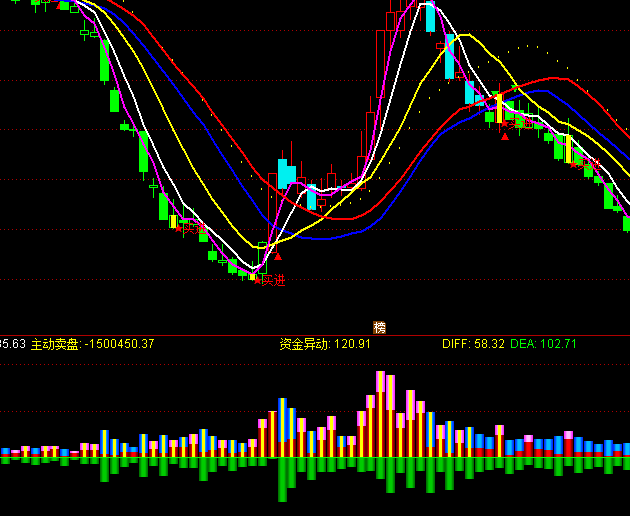Viewport: 630px width, 516px height.
Task: Click the red arrow above the lowest 买进 label
Action: [x=277, y=256]
